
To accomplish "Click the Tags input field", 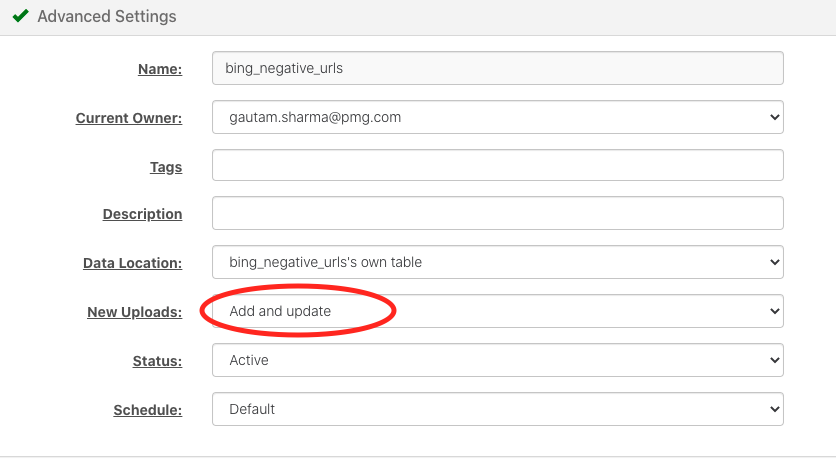I will pos(497,165).
